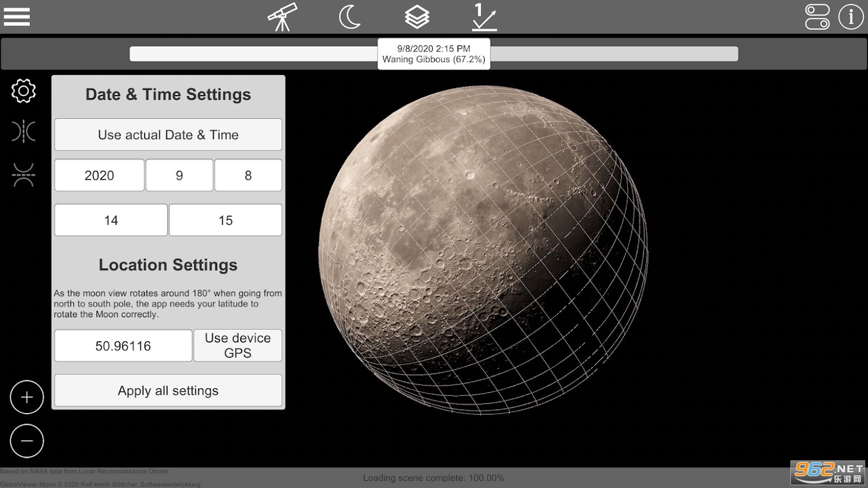
Task: Select the hour field showing 14
Action: (111, 220)
